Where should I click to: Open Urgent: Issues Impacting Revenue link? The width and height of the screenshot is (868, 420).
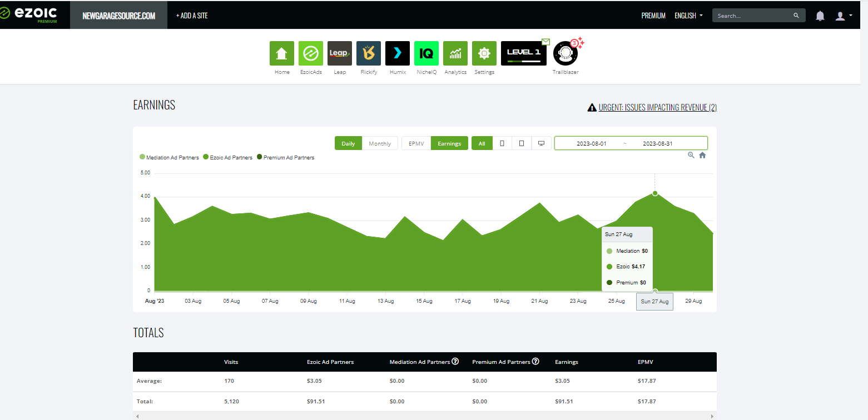658,108
